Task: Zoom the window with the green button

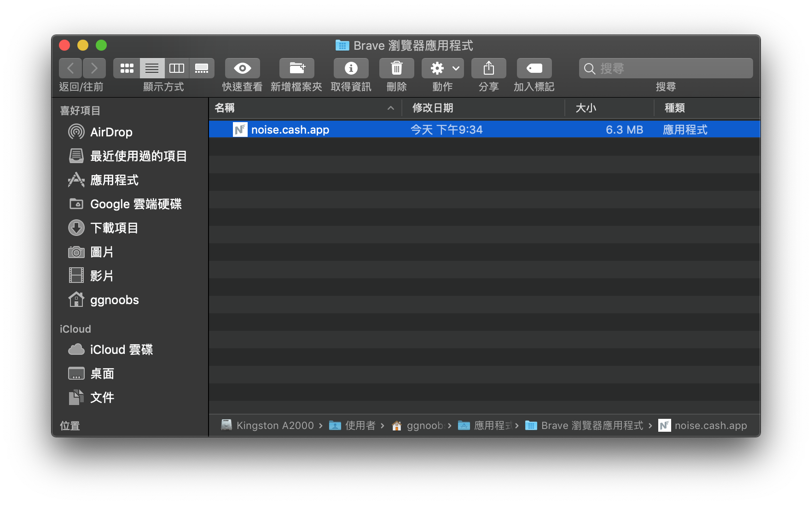Action: (101, 45)
